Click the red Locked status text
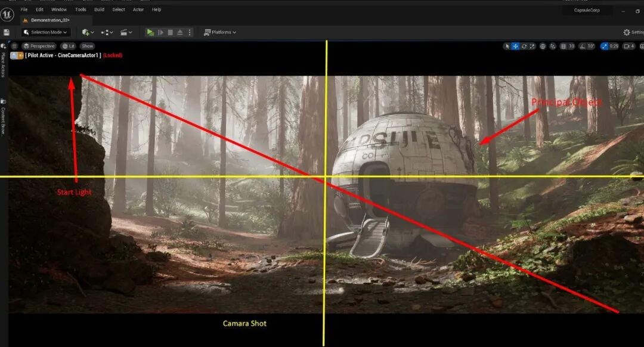644x347 pixels. click(x=113, y=55)
